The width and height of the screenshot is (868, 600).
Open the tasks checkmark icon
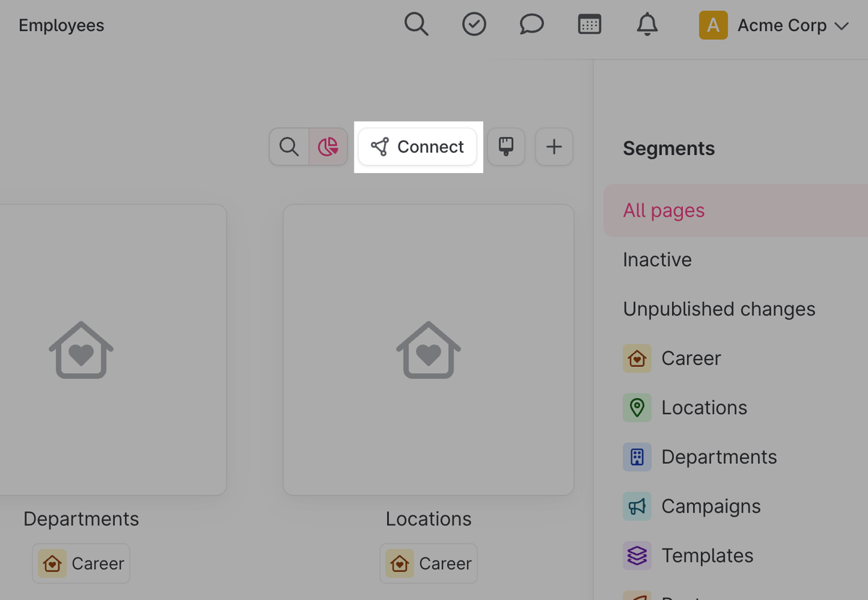pos(474,25)
